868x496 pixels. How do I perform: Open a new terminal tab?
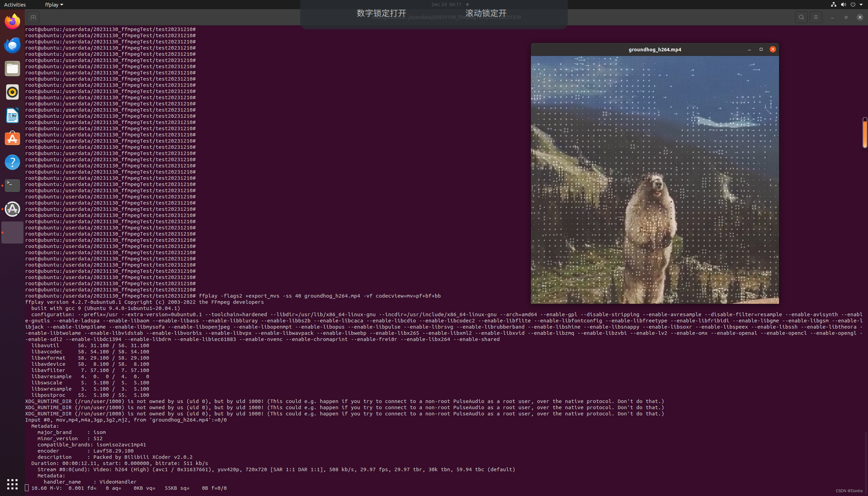pyautogui.click(x=33, y=17)
